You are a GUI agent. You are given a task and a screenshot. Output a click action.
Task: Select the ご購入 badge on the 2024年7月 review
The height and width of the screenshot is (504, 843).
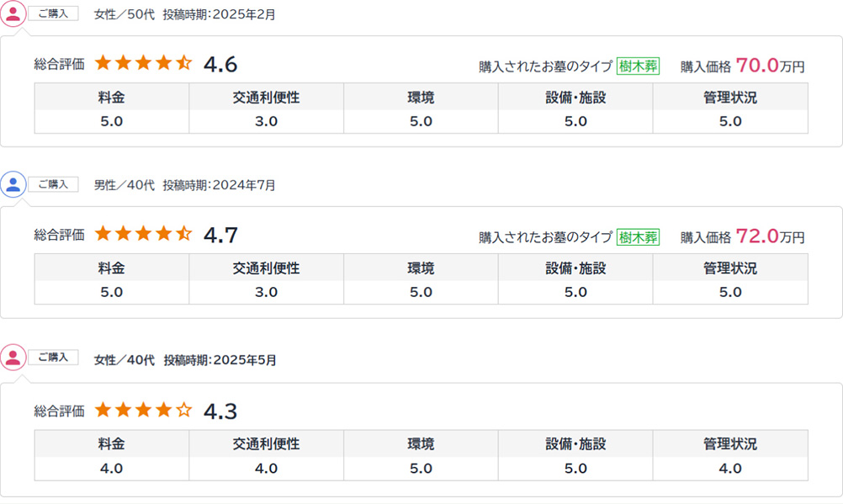pyautogui.click(x=53, y=184)
